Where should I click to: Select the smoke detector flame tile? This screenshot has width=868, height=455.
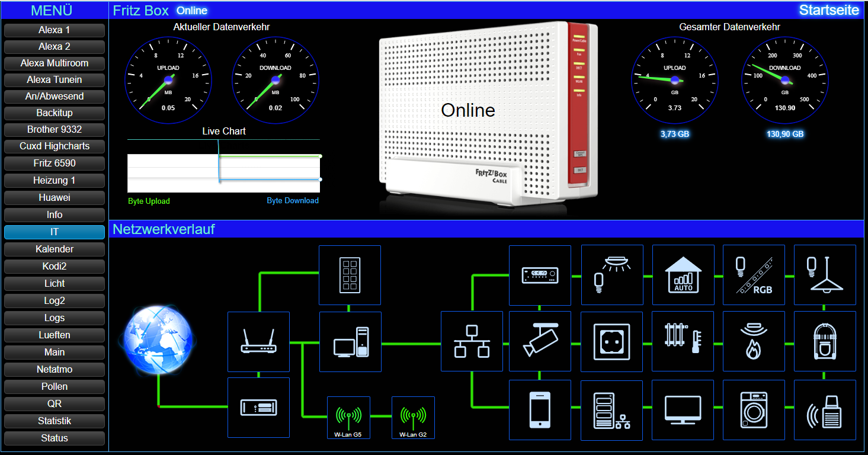pyautogui.click(x=754, y=342)
